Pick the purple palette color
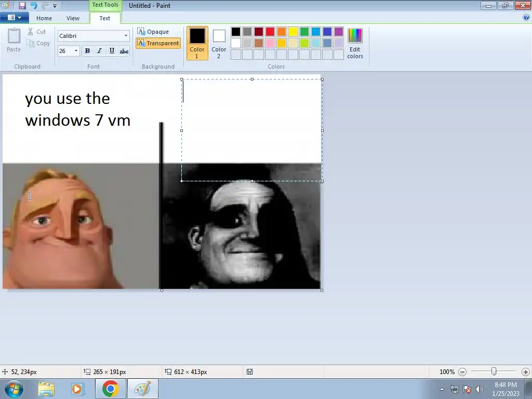 (339, 32)
